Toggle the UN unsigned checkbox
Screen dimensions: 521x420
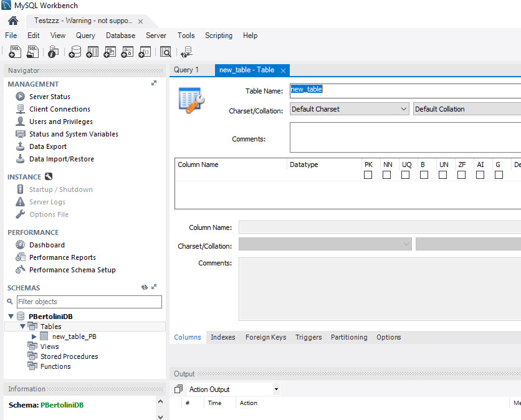(x=442, y=174)
